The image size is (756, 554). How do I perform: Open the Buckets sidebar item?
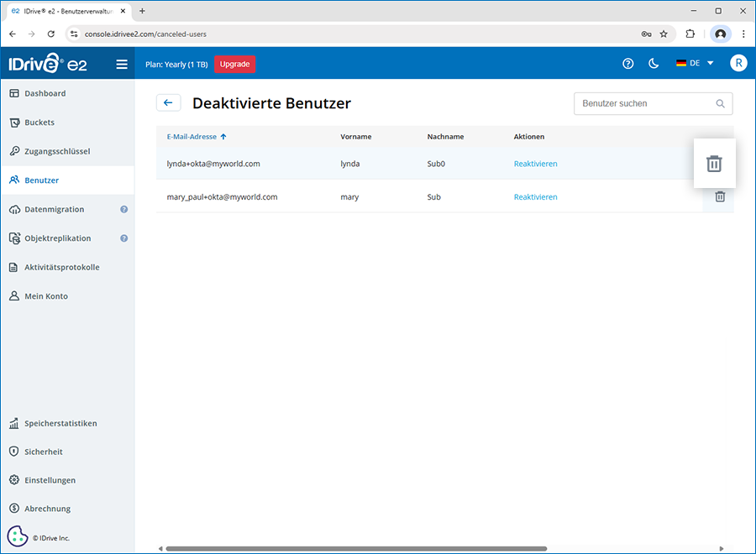point(39,123)
